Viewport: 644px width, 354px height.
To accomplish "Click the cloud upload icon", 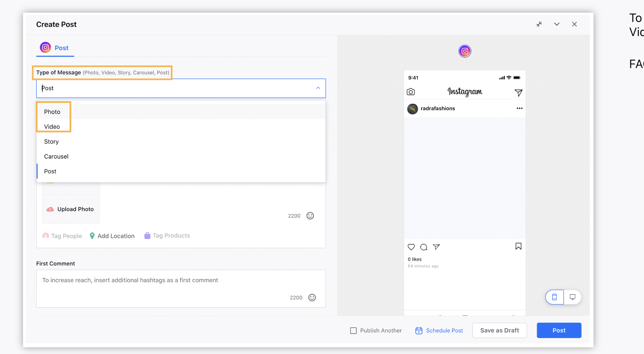I will coord(50,209).
